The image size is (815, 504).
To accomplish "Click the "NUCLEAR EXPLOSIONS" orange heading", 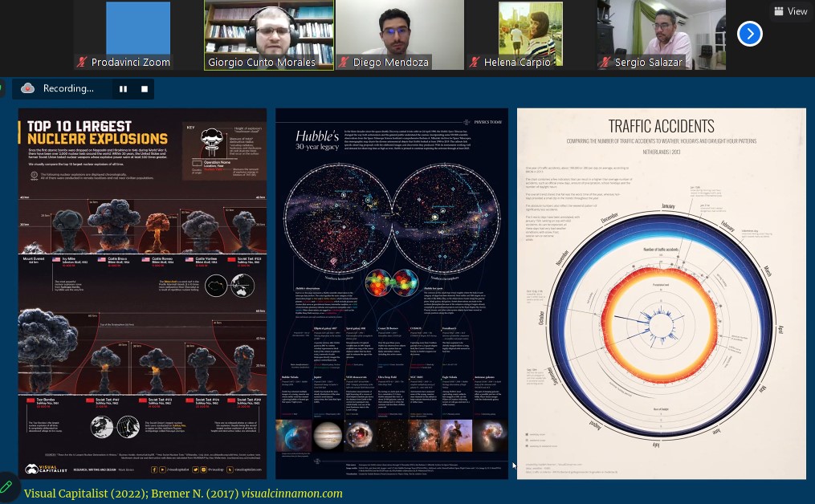I will click(98, 139).
